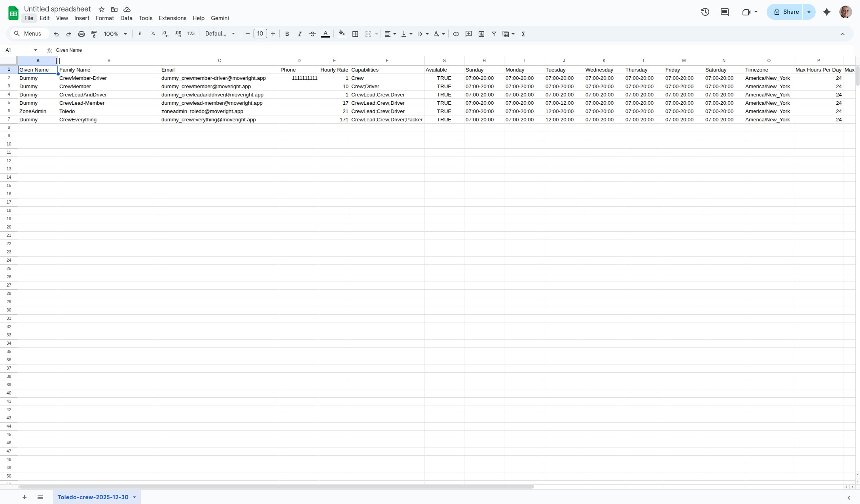
Task: Open the Gemini menu
Action: click(x=220, y=18)
